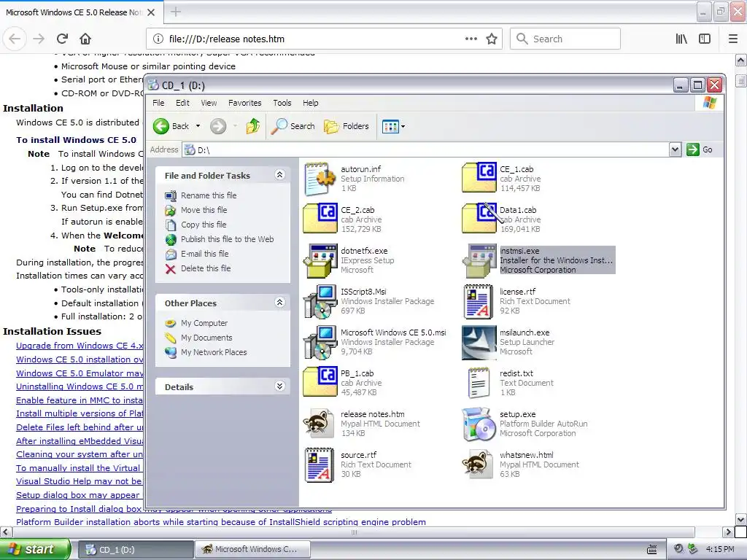Select the ISScript8.Msi package icon

[x=320, y=301]
